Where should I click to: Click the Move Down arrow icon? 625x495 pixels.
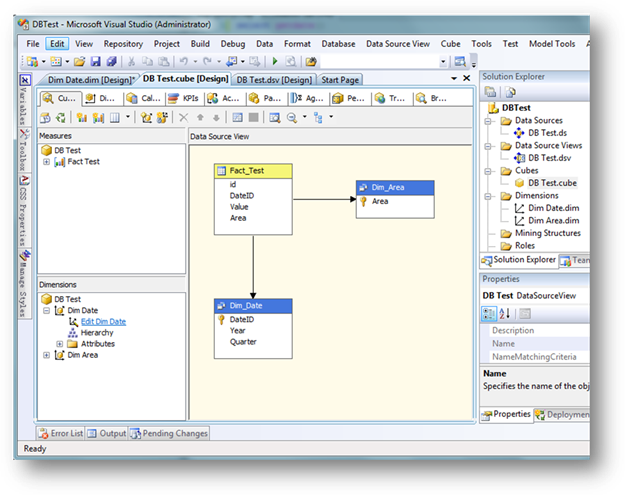(216, 118)
